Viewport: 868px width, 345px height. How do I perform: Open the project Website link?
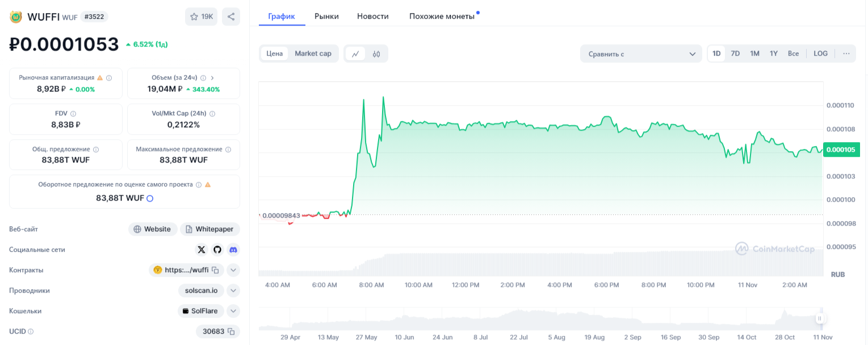(x=153, y=229)
